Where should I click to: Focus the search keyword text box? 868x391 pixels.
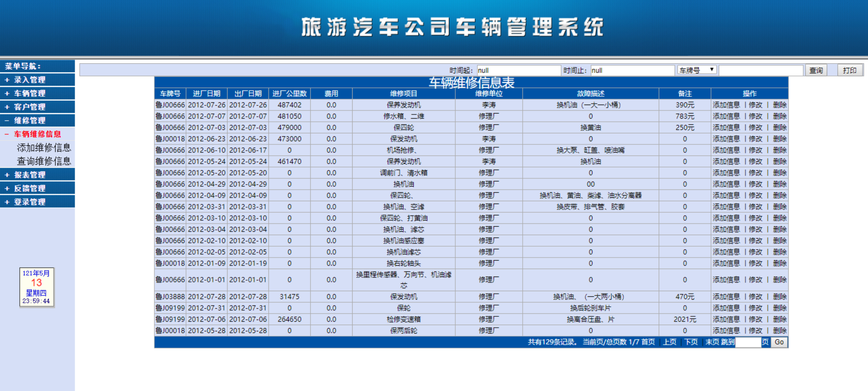tap(761, 70)
